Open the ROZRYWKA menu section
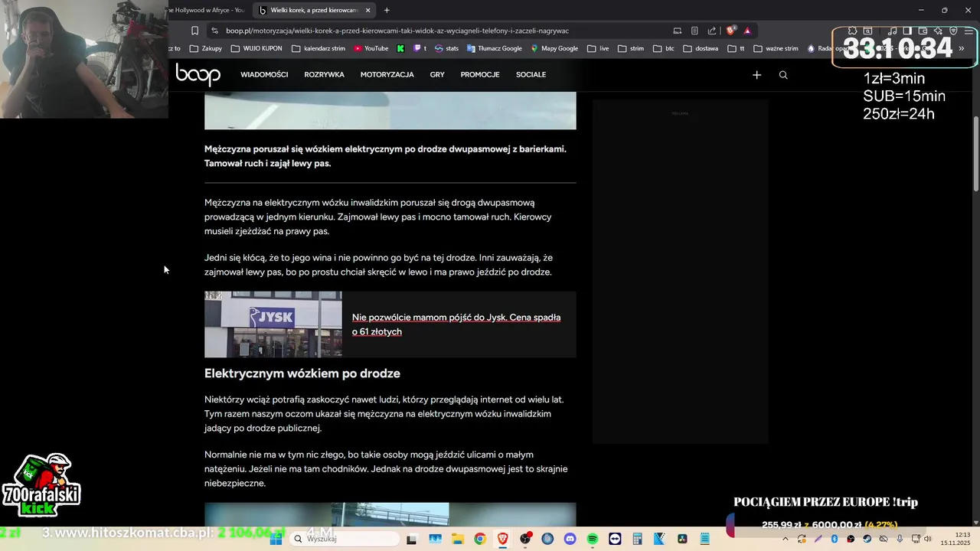Screen dimensions: 980x551 [324, 75]
